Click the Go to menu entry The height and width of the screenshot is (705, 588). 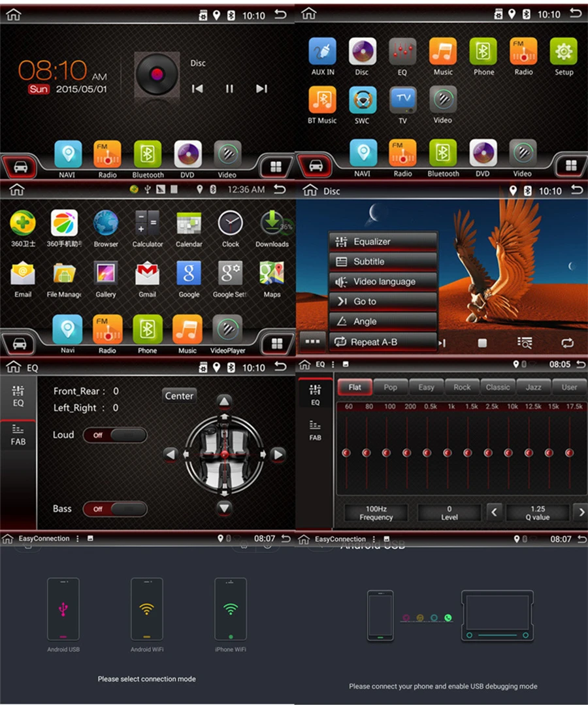click(383, 301)
